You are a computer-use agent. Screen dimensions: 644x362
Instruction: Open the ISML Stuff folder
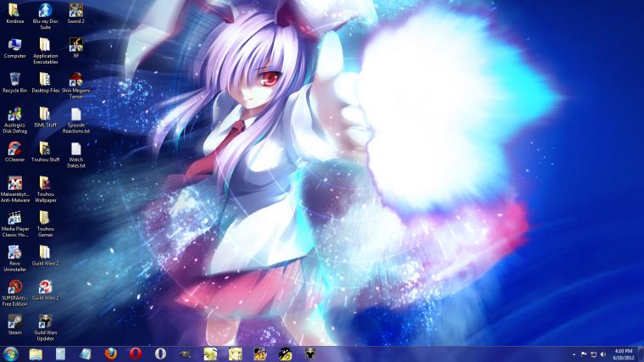click(x=45, y=118)
